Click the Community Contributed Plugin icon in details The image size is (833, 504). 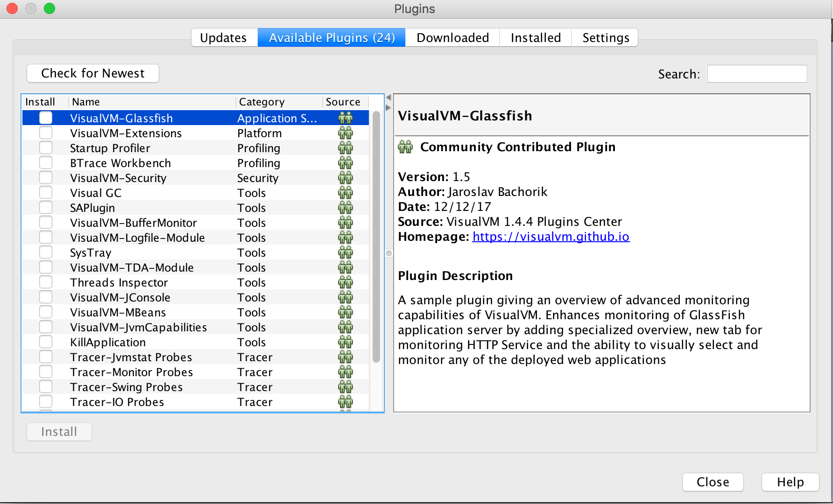click(405, 147)
